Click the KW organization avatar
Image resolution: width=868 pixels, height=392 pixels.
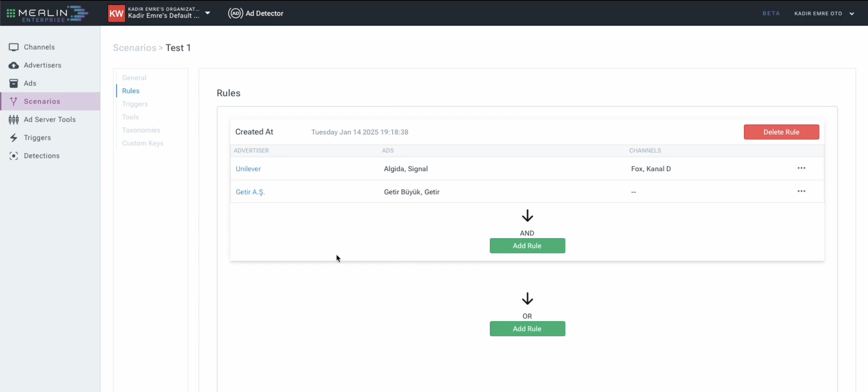click(x=116, y=13)
